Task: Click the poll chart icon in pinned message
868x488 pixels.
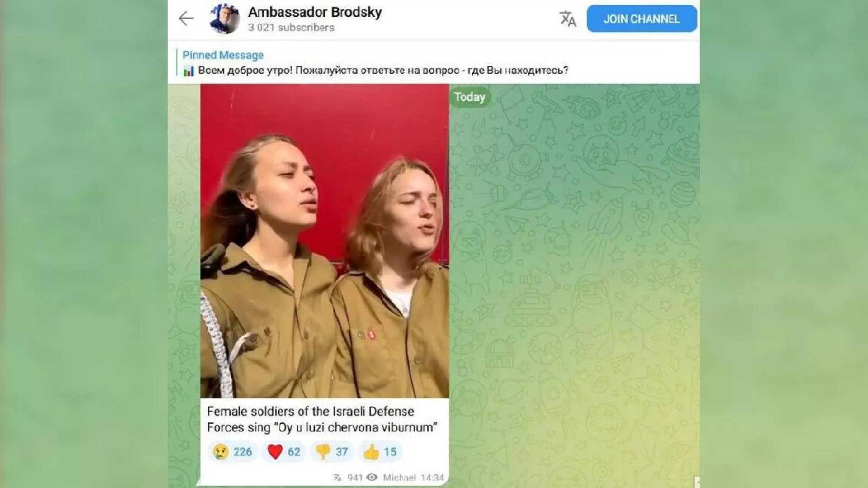Action: 189,71
